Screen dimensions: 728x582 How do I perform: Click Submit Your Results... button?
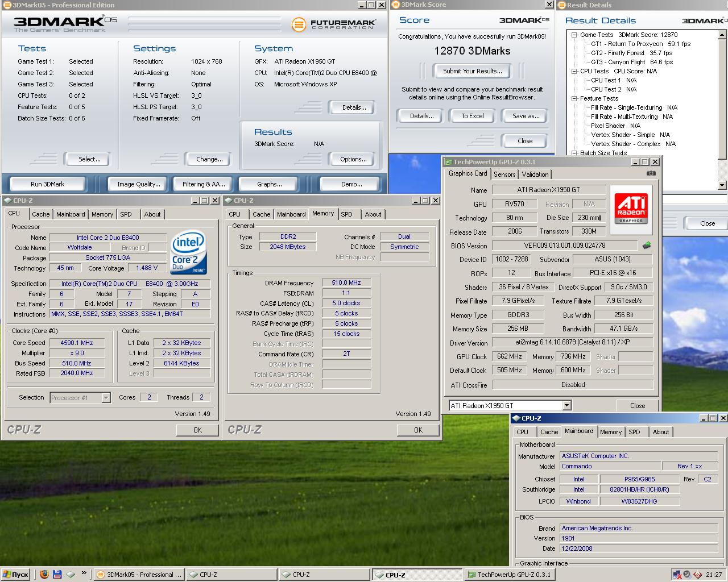pos(473,71)
